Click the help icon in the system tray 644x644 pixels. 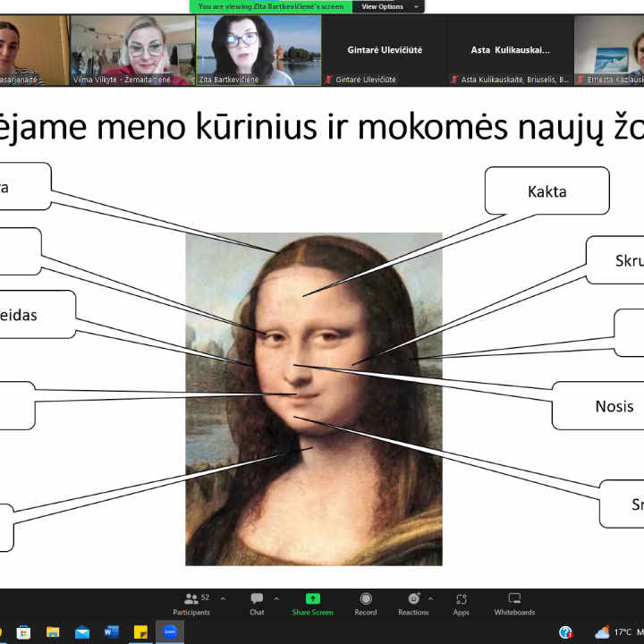click(565, 632)
